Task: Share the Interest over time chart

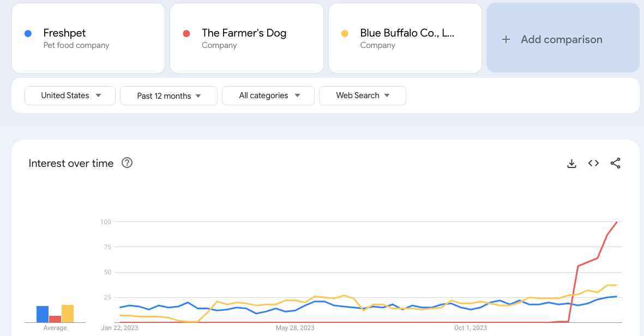Action: point(615,163)
